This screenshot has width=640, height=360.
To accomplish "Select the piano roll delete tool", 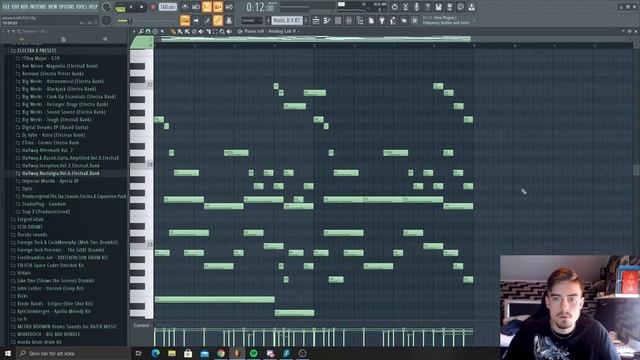I will [x=194, y=31].
